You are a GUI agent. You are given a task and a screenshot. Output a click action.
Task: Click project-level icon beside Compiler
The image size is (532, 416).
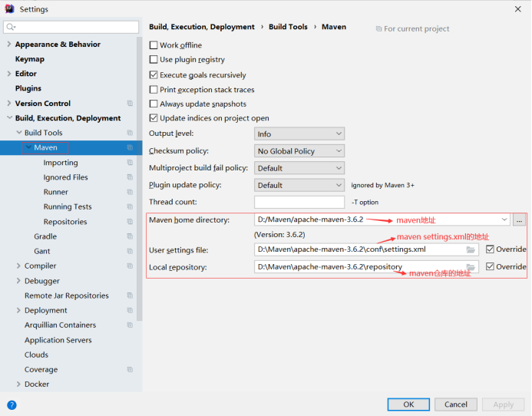pos(130,266)
